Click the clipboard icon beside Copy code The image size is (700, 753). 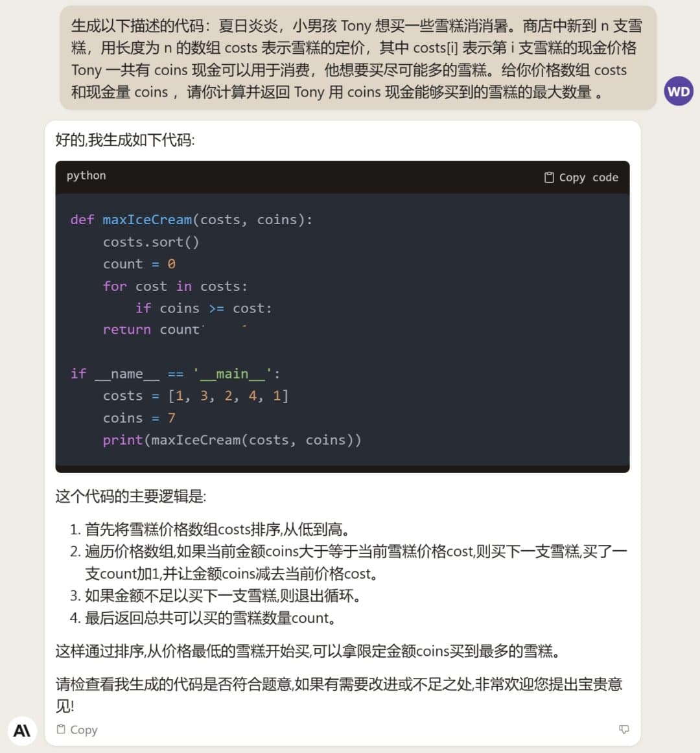point(549,177)
